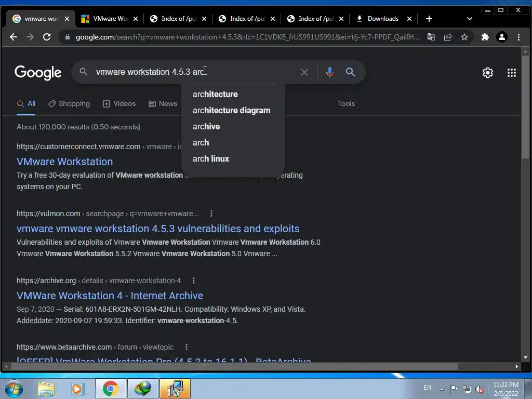532x399 pixels.
Task: Close the VMware Wor second tab
Action: pos(136,19)
